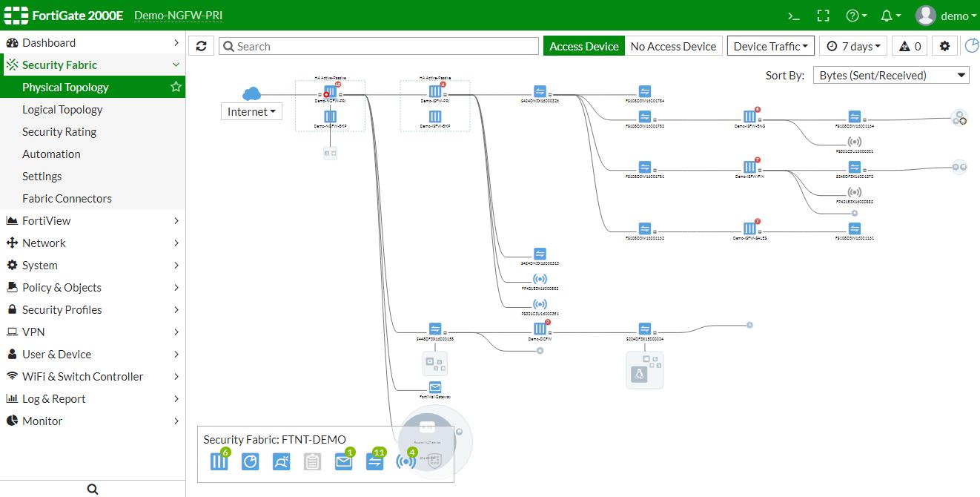The width and height of the screenshot is (980, 497).
Task: Collapse the Security Fabric menu
Action: pyautogui.click(x=93, y=65)
